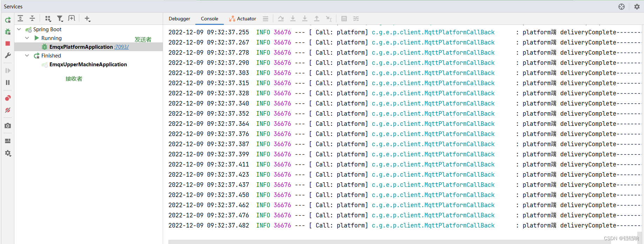This screenshot has width=644, height=244.
Task: Open the :7093/ port link
Action: coord(122,47)
